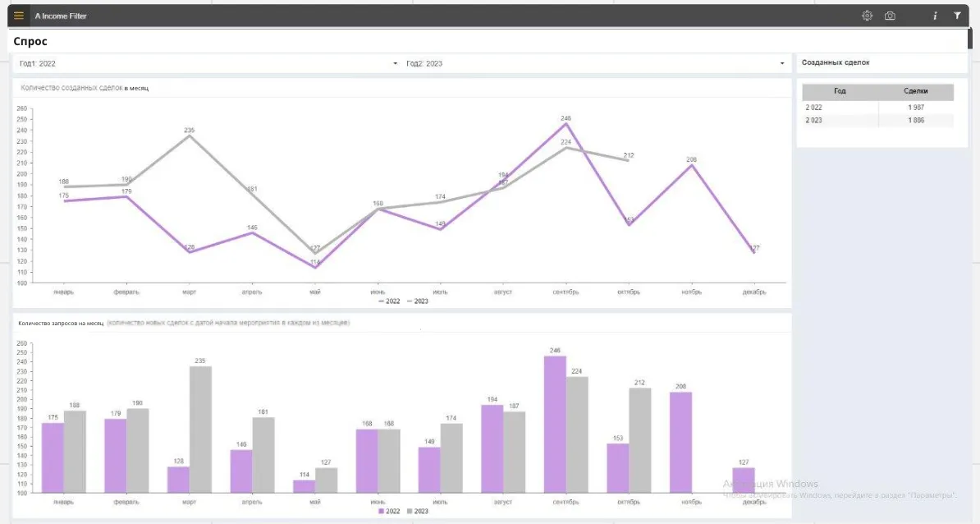Screen dimensions: 980x524
Task: Click gray март bar labeled 235
Action: tap(200, 429)
